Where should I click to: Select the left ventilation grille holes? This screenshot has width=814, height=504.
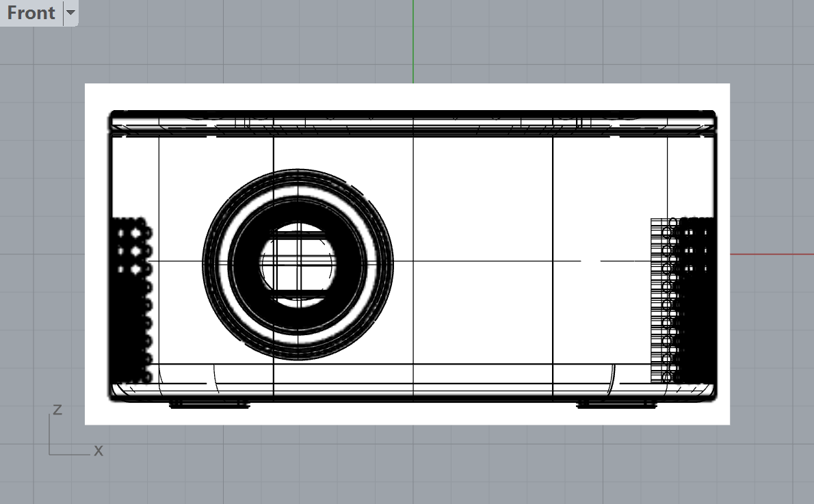[131, 301]
